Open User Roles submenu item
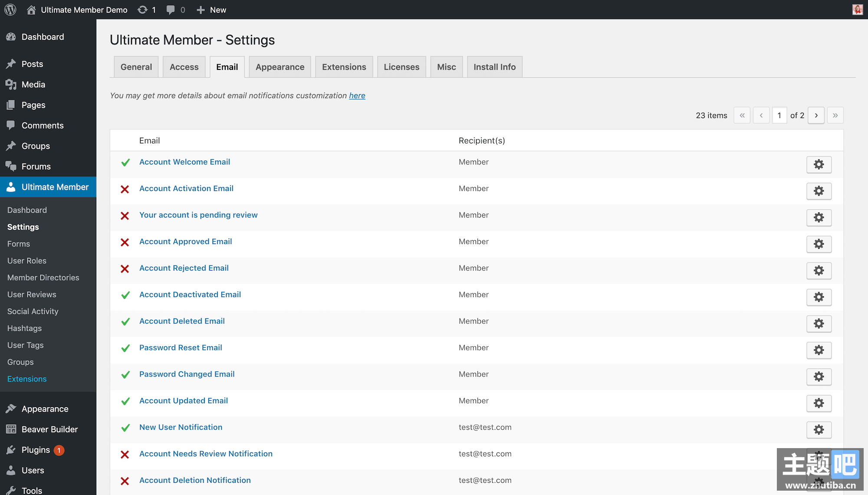Screen dimensions: 868x495 coord(27,261)
